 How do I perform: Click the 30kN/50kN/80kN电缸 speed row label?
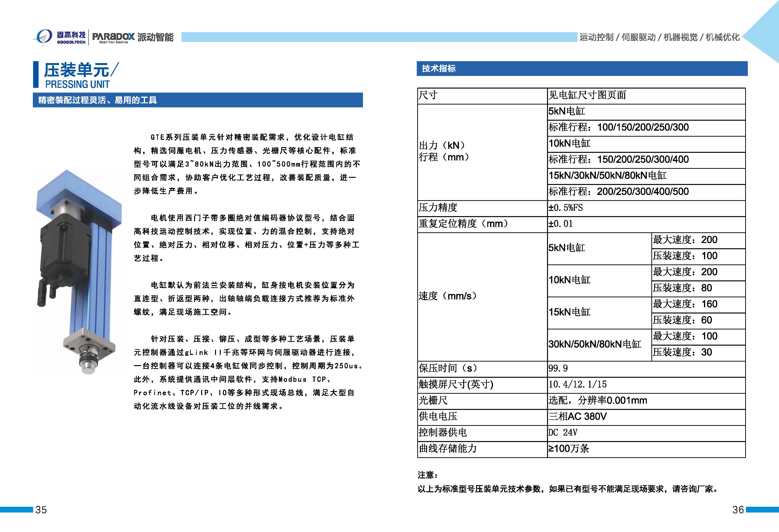(x=595, y=344)
